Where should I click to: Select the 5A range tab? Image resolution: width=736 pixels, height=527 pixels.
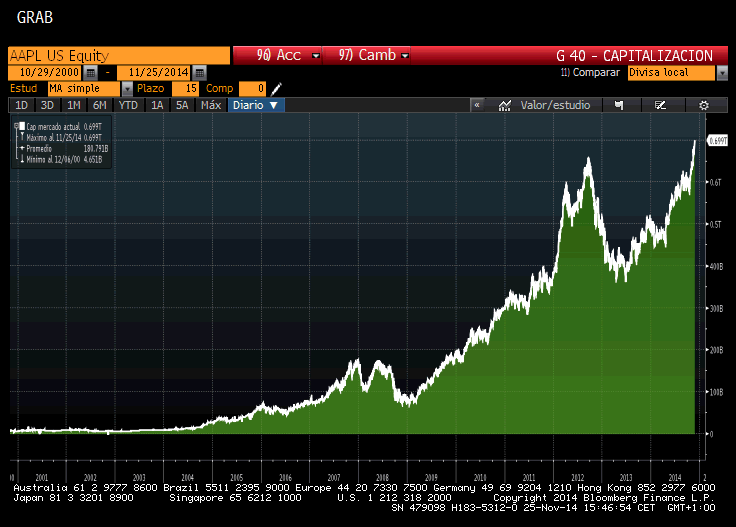tap(182, 105)
